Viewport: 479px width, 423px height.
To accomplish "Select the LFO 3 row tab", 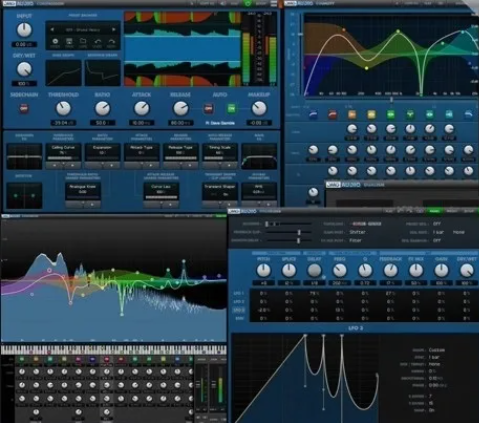I will point(239,310).
